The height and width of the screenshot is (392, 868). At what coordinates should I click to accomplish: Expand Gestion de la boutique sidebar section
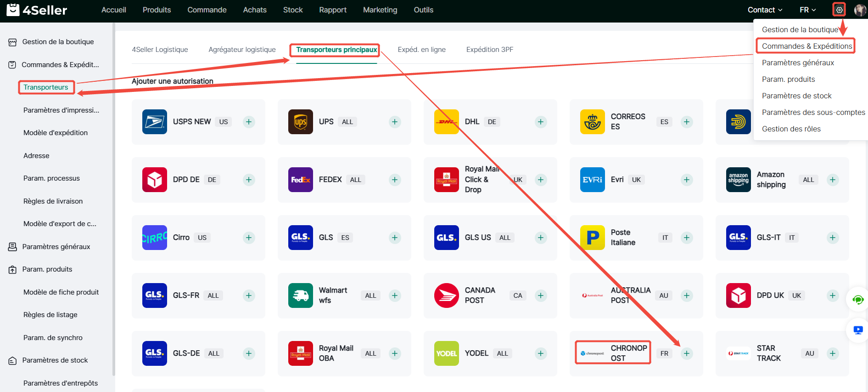pyautogui.click(x=57, y=42)
